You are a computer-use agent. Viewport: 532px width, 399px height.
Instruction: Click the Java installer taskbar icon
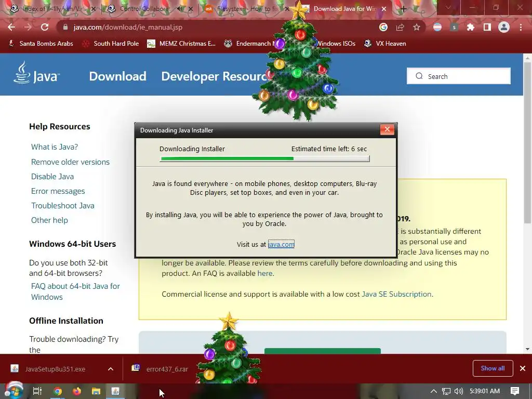click(x=115, y=391)
